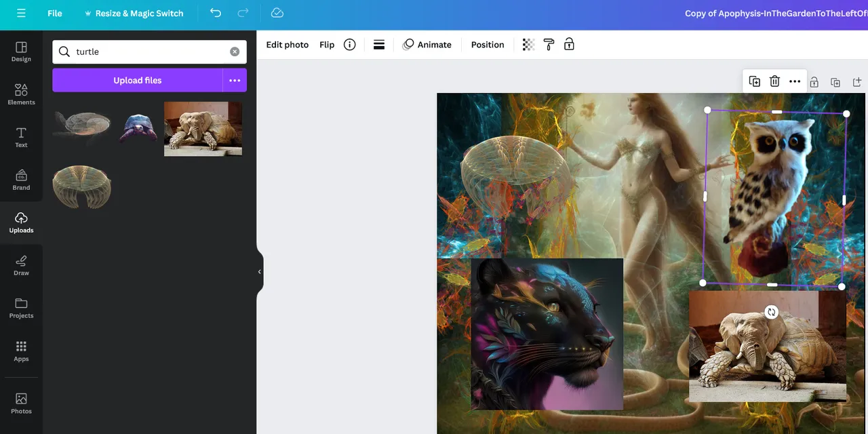Open Photos in the sidebar
This screenshot has height=434, width=868.
[x=21, y=403]
